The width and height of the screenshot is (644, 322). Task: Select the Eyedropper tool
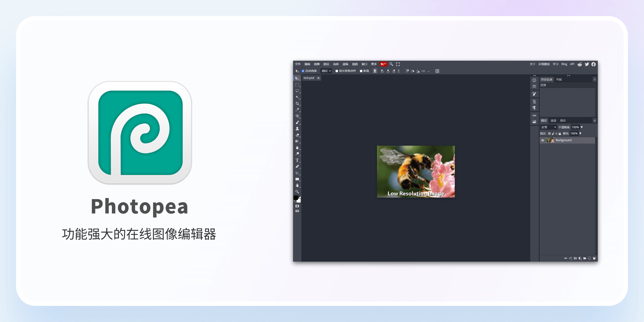pyautogui.click(x=297, y=110)
